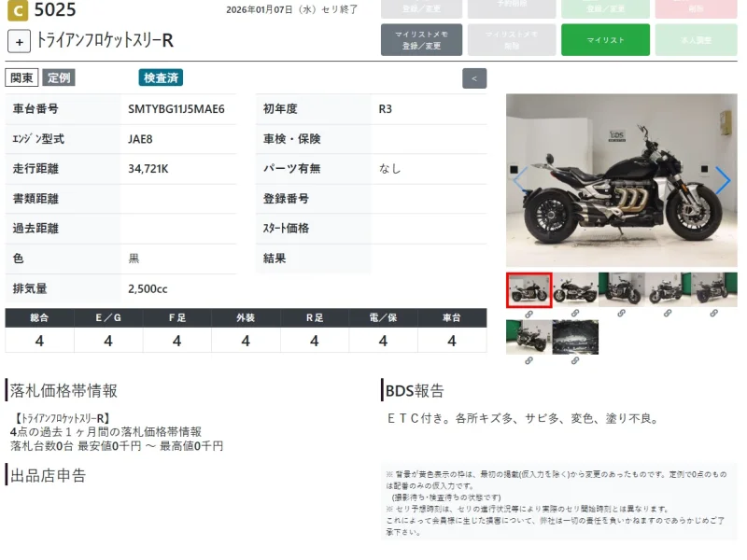This screenshot has width=747, height=560.
Task: Click the 車台 score column header
Action: tap(452, 317)
